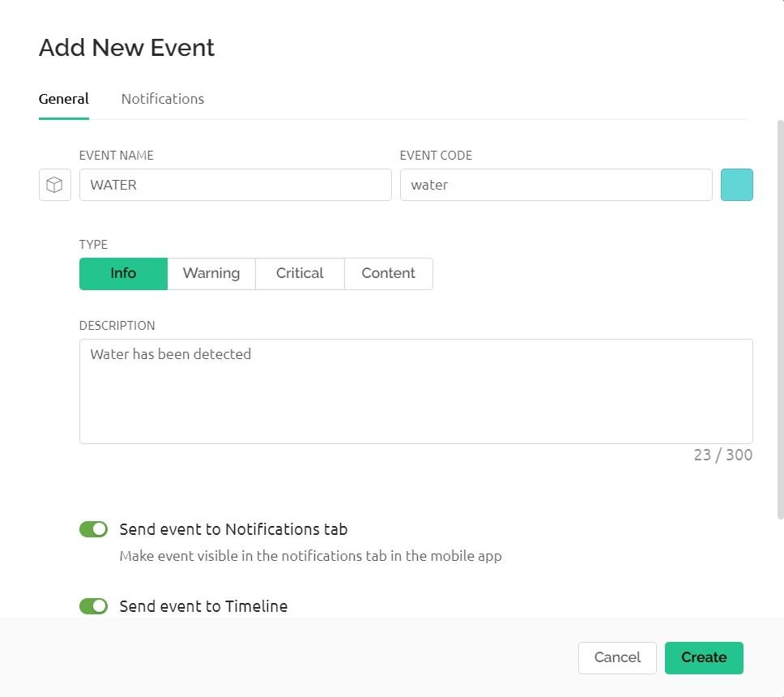Create the new event

point(704,657)
